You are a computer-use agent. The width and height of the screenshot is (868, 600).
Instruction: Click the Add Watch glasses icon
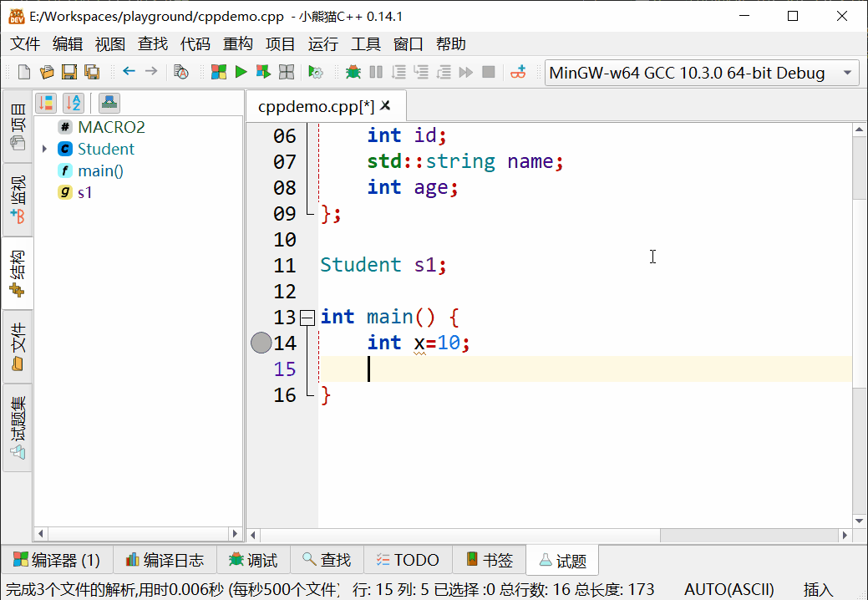tap(519, 73)
